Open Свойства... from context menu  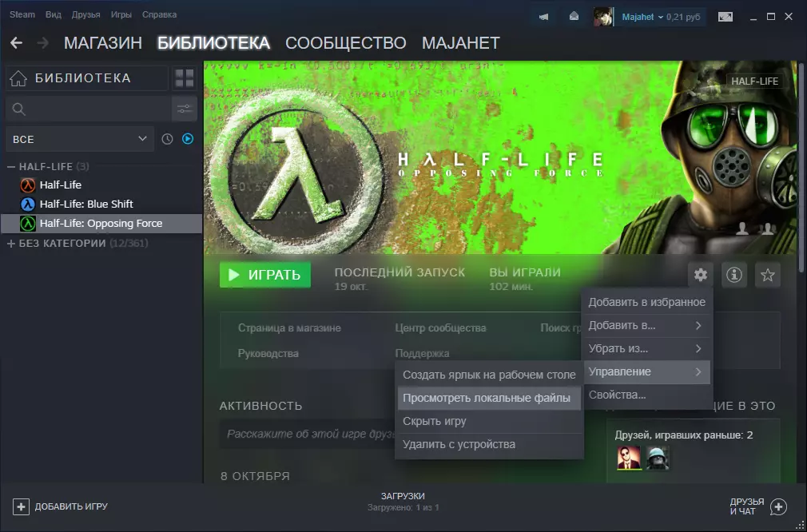(647, 395)
